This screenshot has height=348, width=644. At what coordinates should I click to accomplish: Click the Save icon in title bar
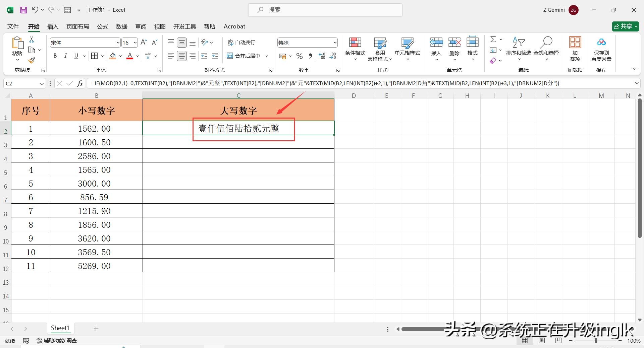[x=23, y=10]
